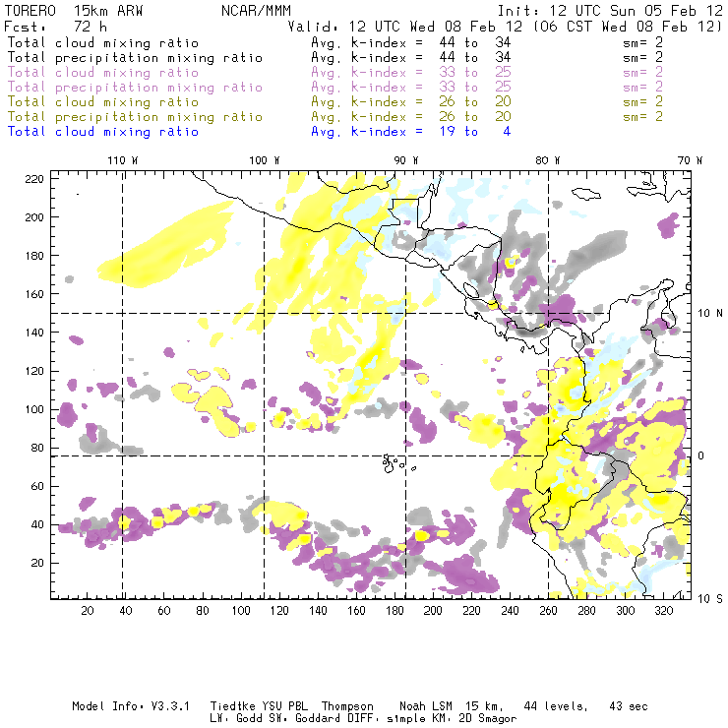Click the "80 W" longitude label
The width and height of the screenshot is (728, 728).
point(547,160)
